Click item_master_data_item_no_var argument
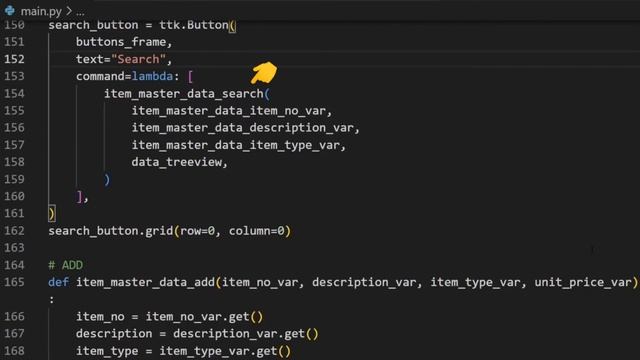Screen dimensions: 640x360 pyautogui.click(x=229, y=111)
